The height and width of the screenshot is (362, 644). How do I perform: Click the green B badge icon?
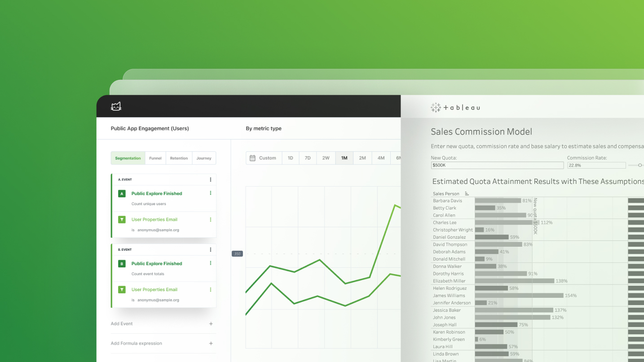(x=122, y=264)
